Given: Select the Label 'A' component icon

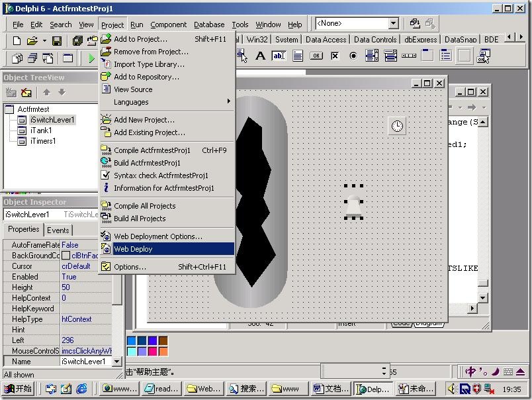Looking at the screenshot, I should [x=260, y=56].
